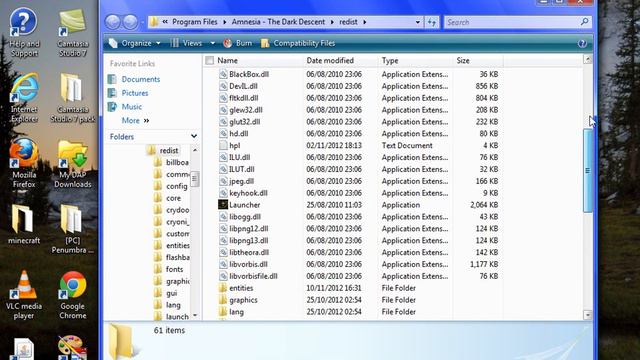Select the Camtasia Studio 7 pack folder

[x=73, y=98]
